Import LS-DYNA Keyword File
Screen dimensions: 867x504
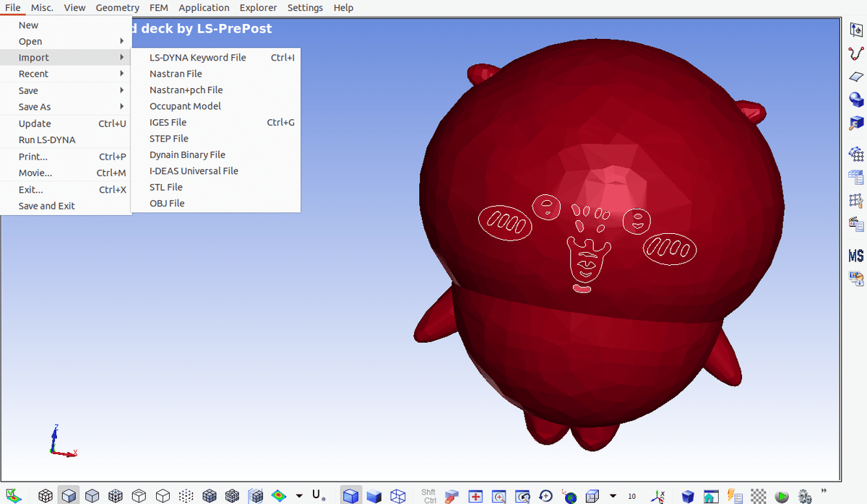[215, 58]
